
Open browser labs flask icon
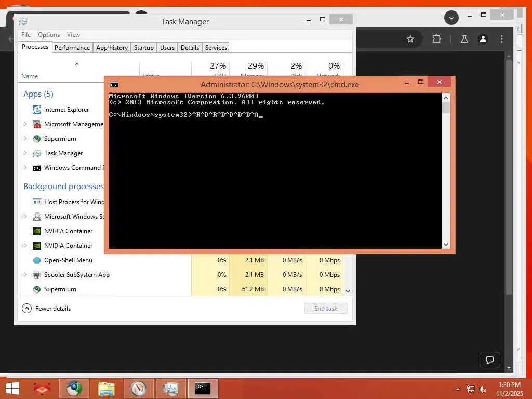pos(464,39)
